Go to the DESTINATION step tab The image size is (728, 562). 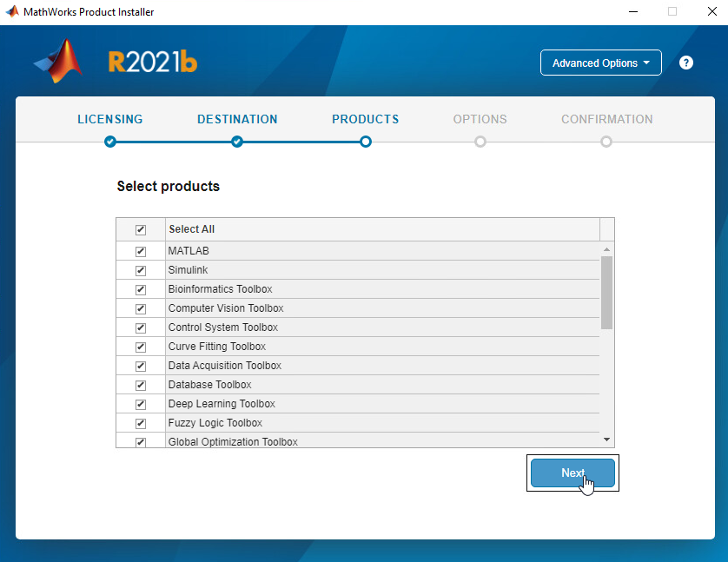(x=237, y=119)
